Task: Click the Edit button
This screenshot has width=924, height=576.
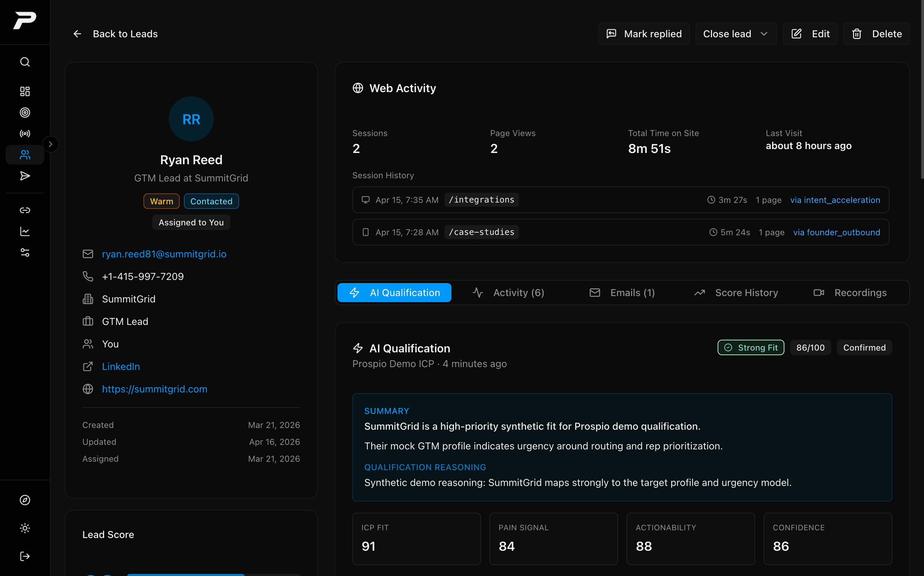Action: point(810,34)
